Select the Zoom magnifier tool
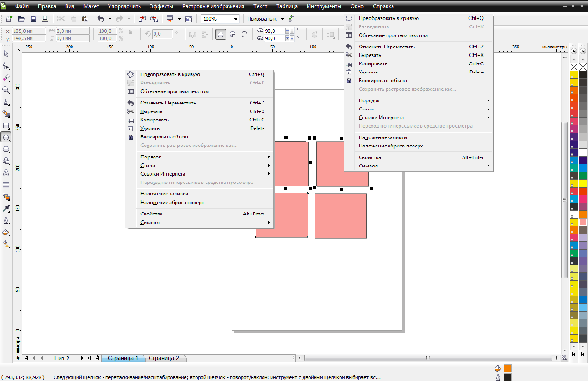Image resolution: width=588 pixels, height=381 pixels. 6,89
